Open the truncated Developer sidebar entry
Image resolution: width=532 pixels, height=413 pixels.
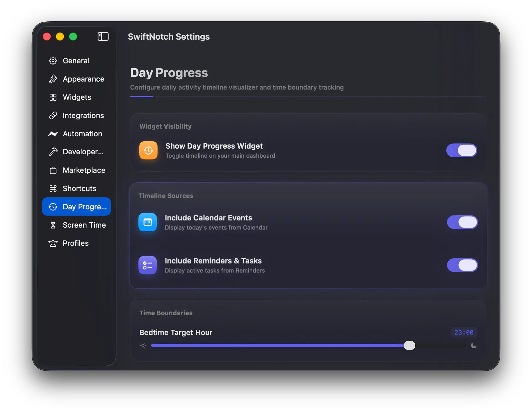click(x=76, y=152)
